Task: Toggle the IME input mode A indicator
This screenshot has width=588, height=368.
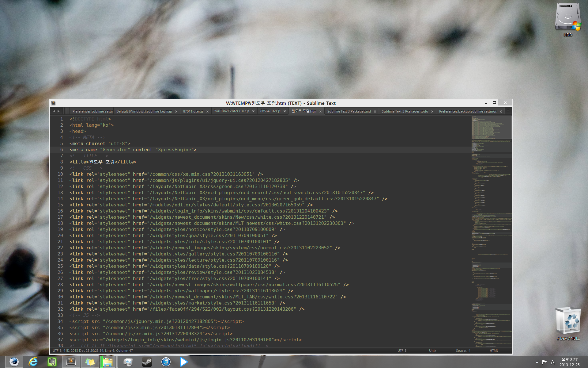Action: 552,362
